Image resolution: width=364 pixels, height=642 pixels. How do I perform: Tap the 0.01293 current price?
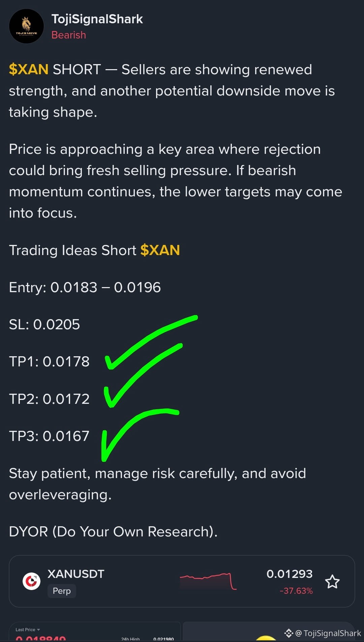click(290, 574)
